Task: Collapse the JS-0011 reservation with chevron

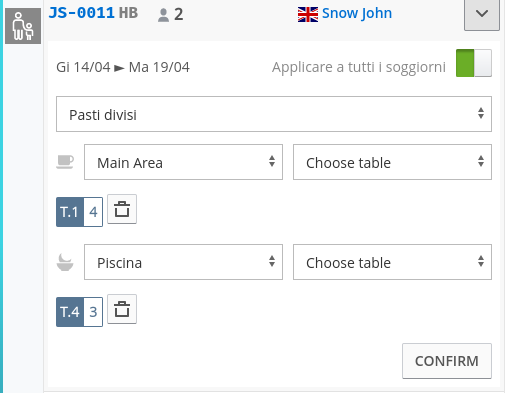Action: [x=482, y=14]
